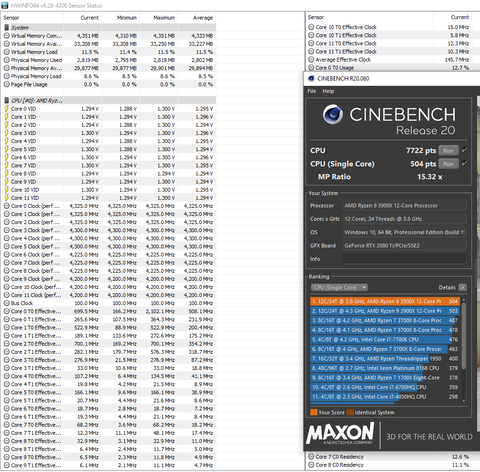
Task: Click the HWiNFO64 title bar icon
Action: [5, 5]
